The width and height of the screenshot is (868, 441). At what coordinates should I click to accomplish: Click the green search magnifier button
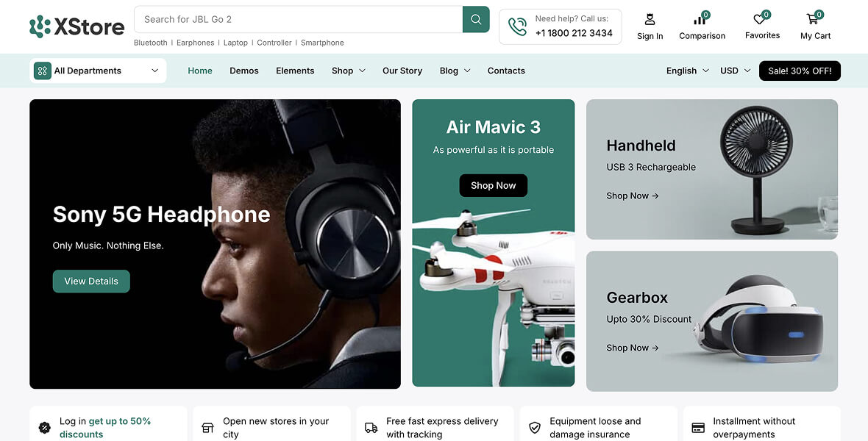coord(476,19)
